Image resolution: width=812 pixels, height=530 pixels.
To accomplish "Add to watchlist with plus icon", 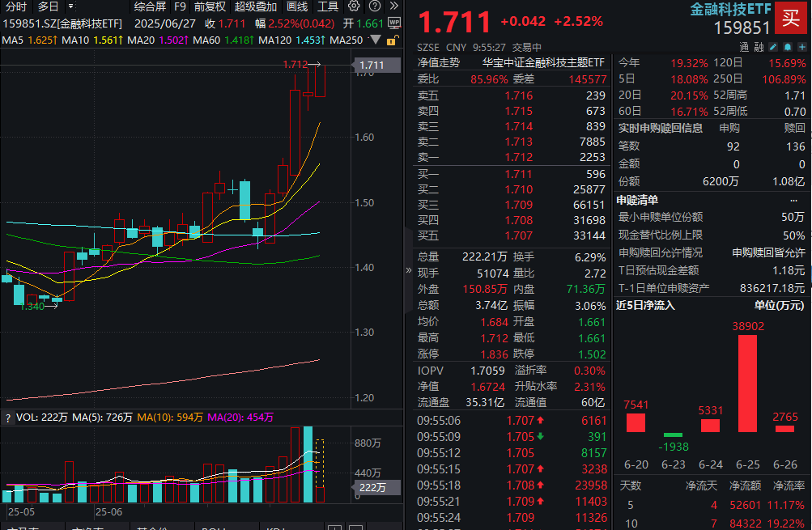I will [x=801, y=47].
